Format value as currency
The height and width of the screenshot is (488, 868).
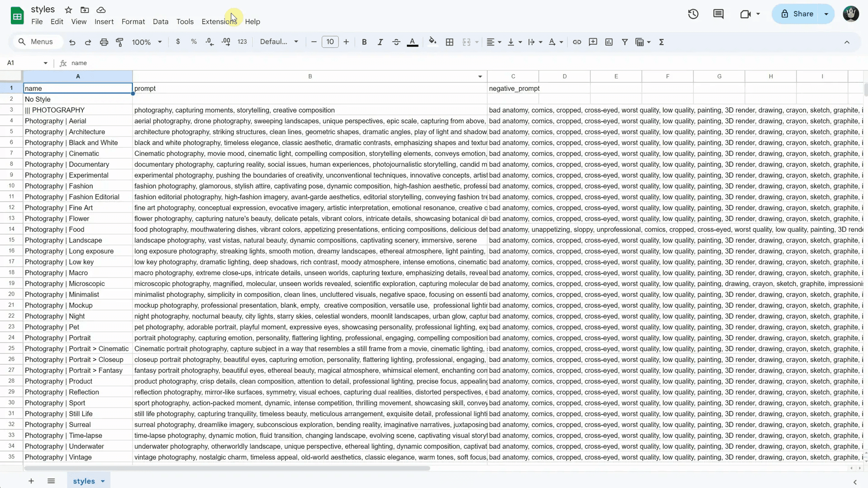(x=178, y=42)
